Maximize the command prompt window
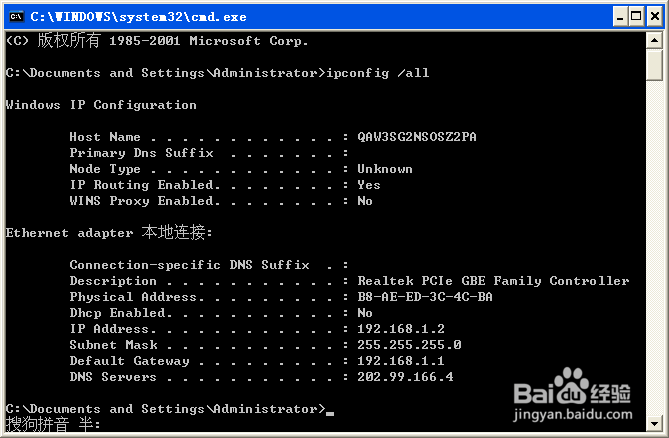Screen dimensions: 669x438 coord(636,17)
